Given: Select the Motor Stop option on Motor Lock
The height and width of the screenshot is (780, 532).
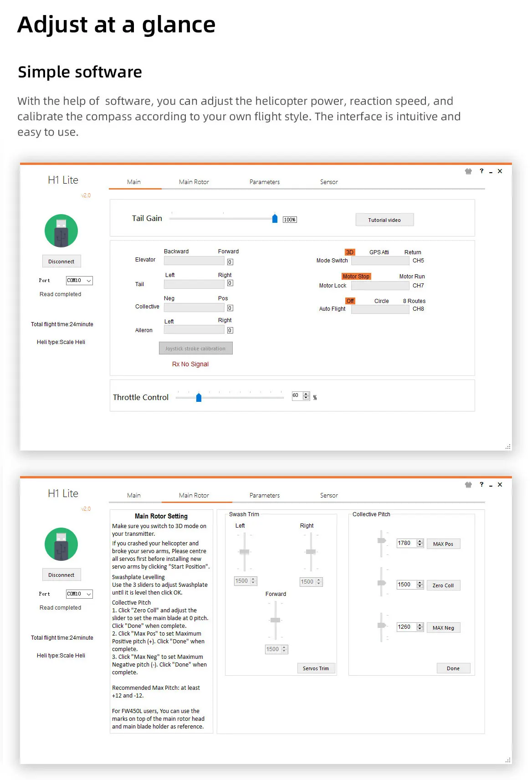Looking at the screenshot, I should point(356,277).
